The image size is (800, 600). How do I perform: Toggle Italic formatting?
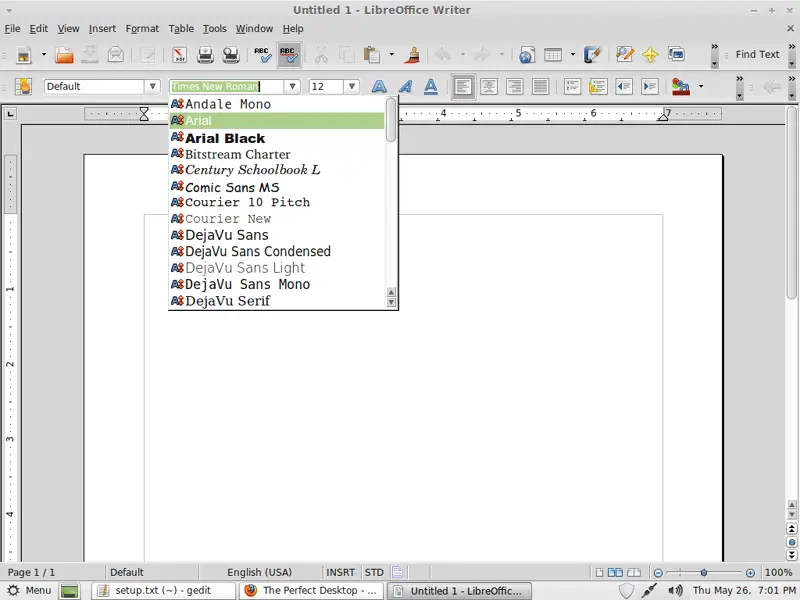pyautogui.click(x=405, y=87)
